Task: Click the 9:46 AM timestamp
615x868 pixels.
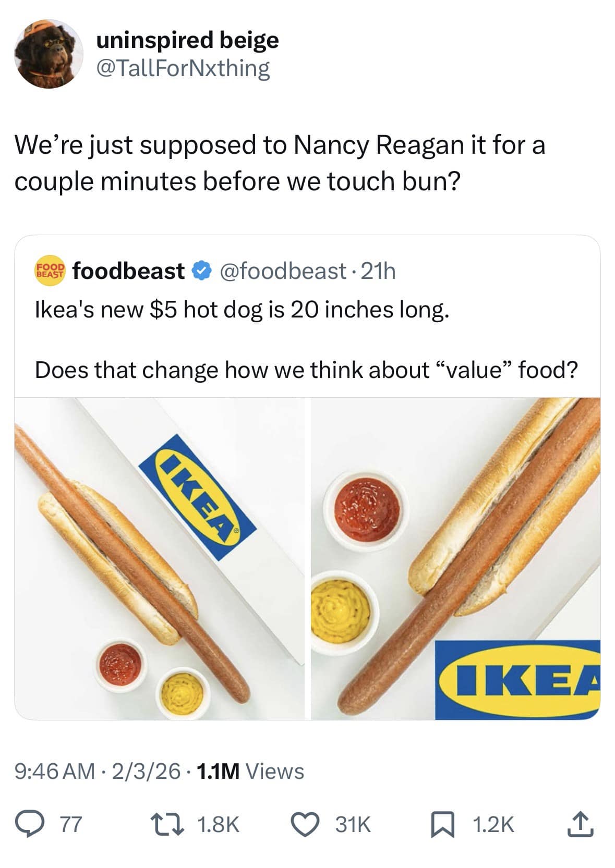Action: (55, 771)
